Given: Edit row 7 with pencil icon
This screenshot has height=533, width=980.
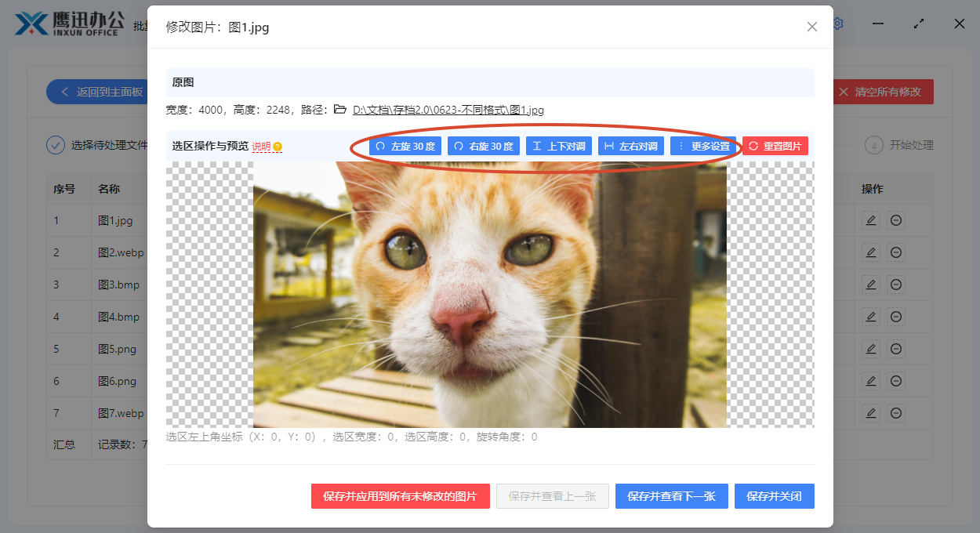Looking at the screenshot, I should (x=870, y=413).
